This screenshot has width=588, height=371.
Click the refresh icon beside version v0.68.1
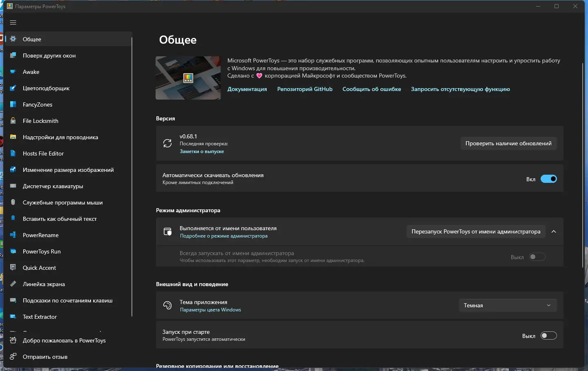[x=167, y=143]
